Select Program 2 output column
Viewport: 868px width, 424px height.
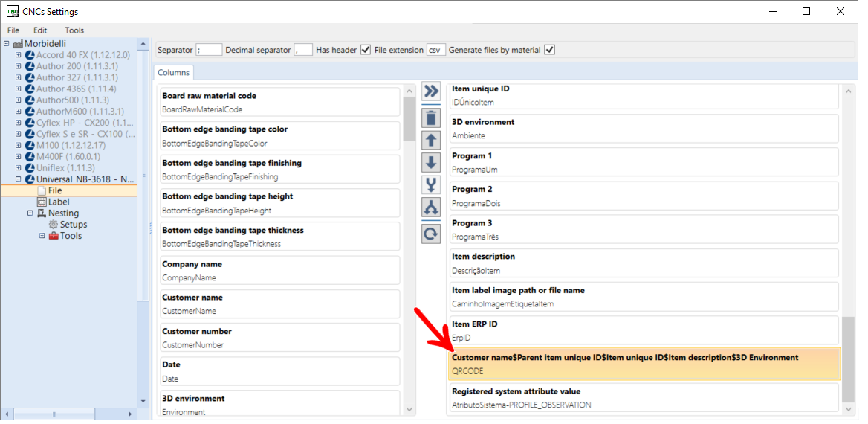coord(644,196)
